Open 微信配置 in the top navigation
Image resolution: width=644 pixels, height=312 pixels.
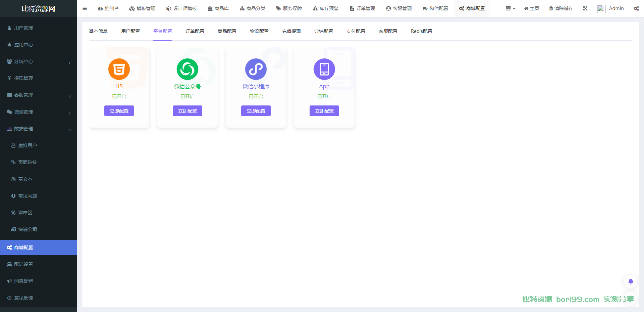pos(435,8)
